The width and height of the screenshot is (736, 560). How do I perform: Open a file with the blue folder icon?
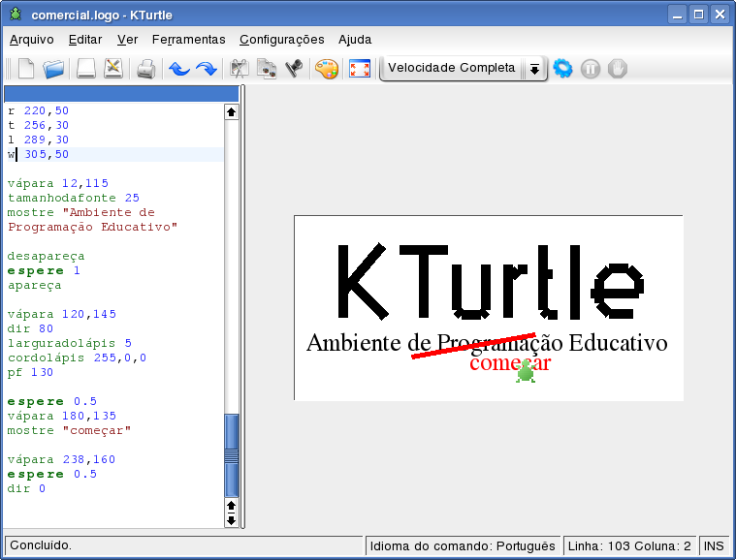pos(53,69)
